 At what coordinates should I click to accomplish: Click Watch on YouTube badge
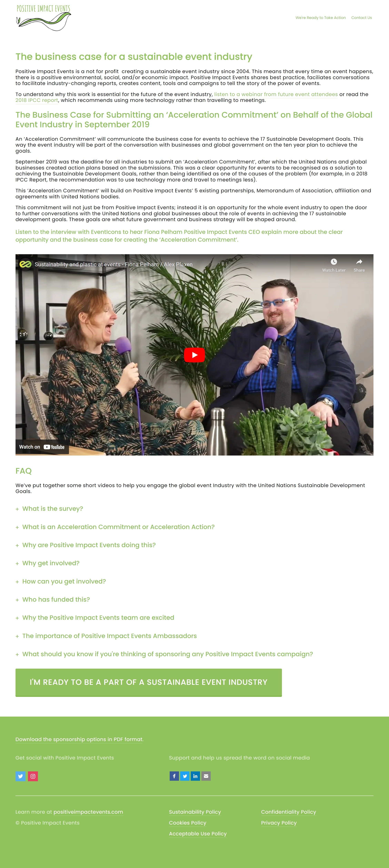(x=42, y=447)
